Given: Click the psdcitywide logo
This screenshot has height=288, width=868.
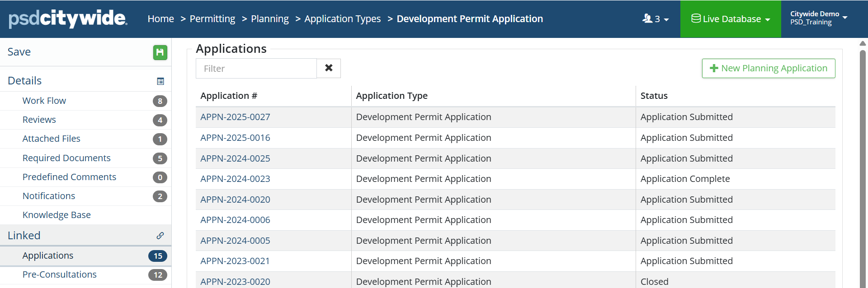Looking at the screenshot, I should click(68, 19).
